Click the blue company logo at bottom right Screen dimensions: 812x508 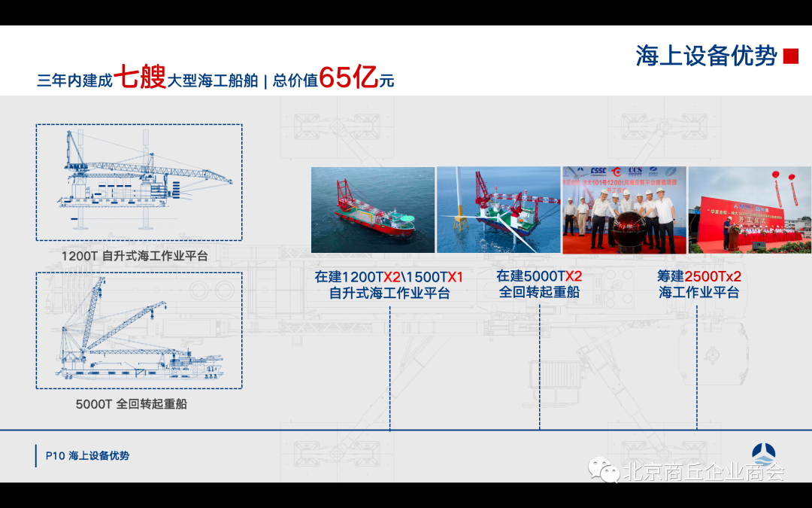tap(763, 455)
